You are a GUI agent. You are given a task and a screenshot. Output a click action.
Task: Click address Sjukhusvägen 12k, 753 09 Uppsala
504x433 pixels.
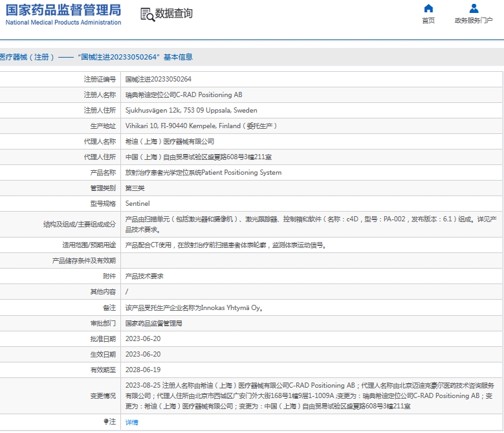pyautogui.click(x=192, y=110)
